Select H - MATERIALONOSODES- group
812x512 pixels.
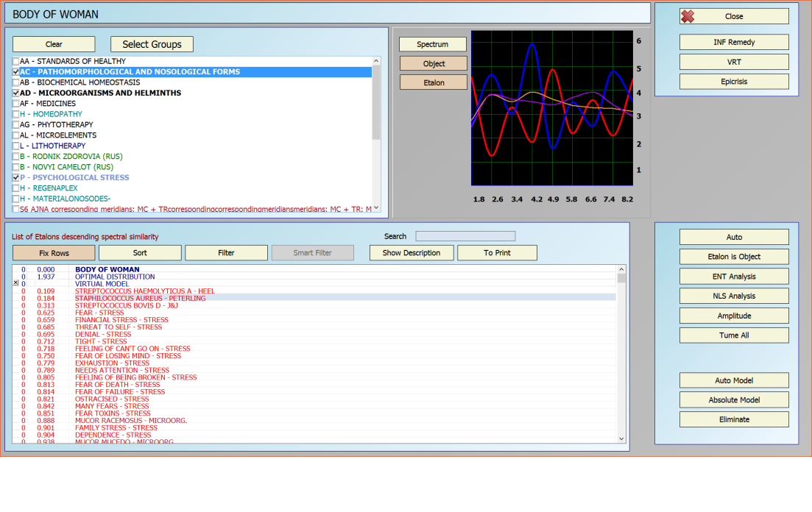(192, 199)
